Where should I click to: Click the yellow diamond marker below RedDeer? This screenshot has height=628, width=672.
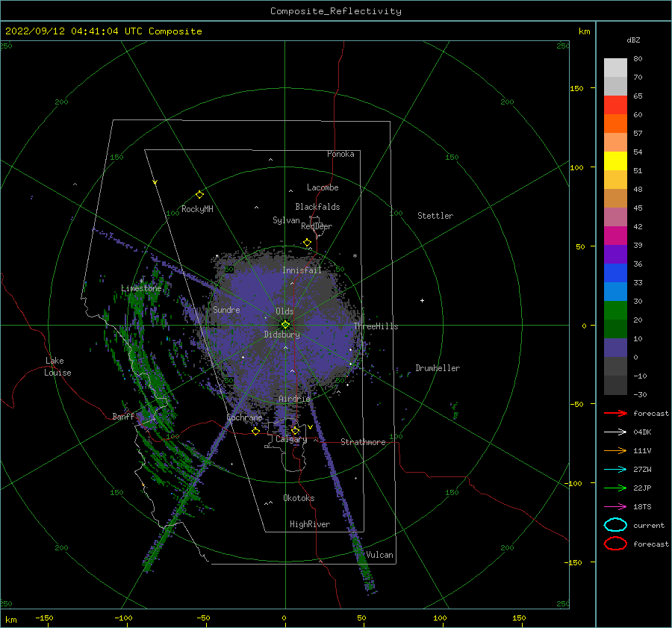(x=307, y=243)
